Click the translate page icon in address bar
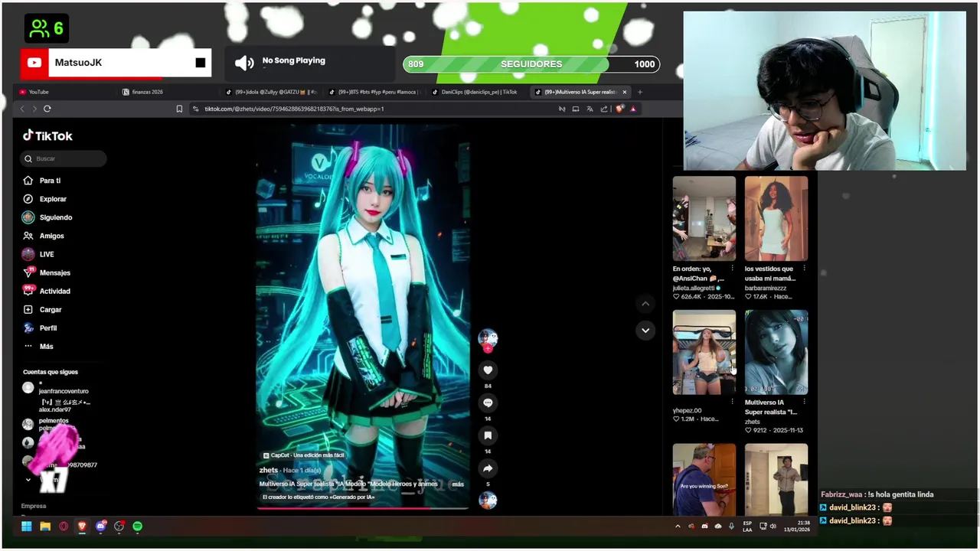Viewport: 980px width, 551px height. 590,109
